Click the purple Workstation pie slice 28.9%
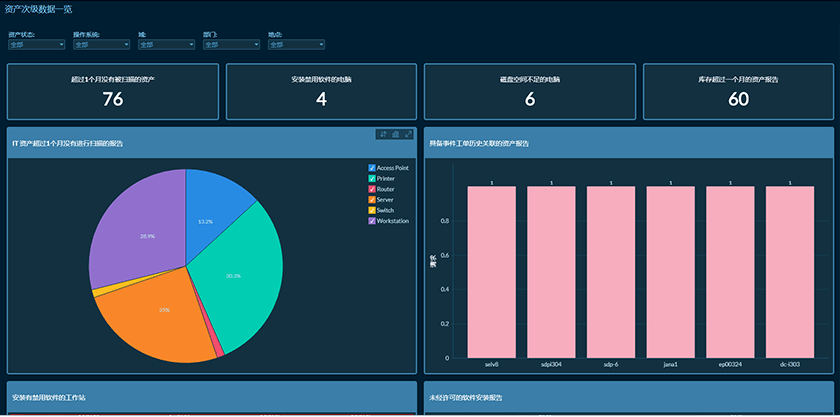840x417 pixels. click(139, 230)
